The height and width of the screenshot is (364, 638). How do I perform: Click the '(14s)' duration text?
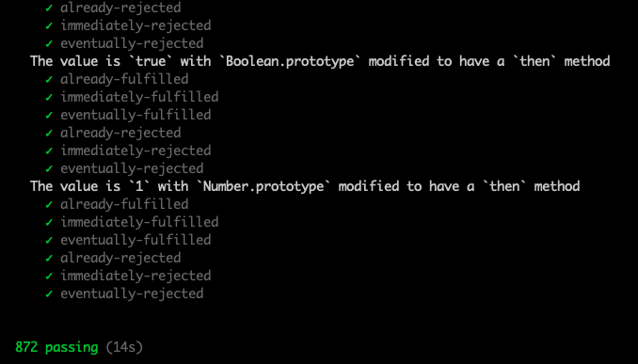coord(124,347)
